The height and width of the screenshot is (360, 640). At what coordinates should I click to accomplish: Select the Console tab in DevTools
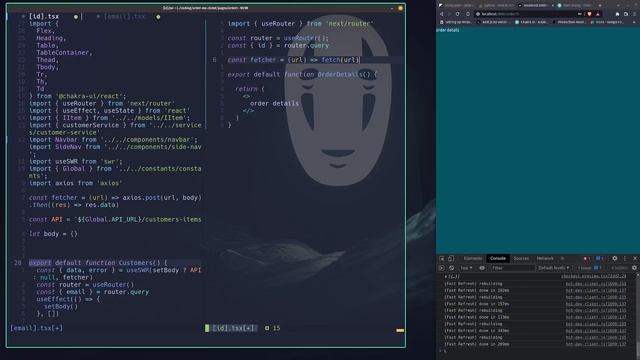498,258
